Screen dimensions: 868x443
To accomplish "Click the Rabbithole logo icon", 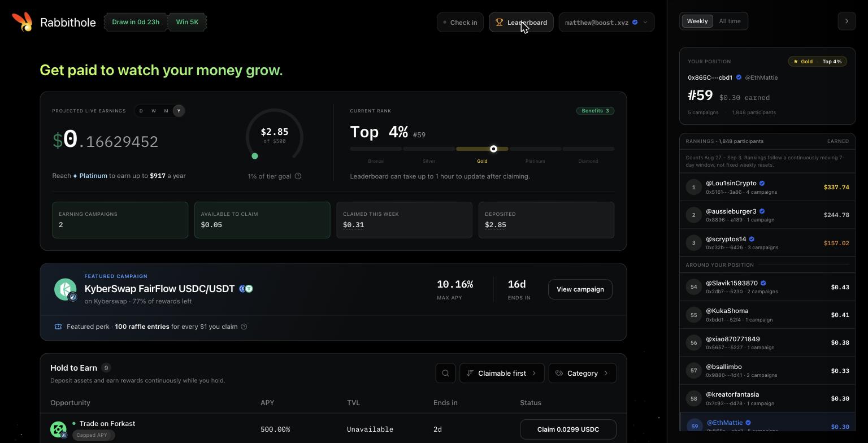I will pos(23,22).
